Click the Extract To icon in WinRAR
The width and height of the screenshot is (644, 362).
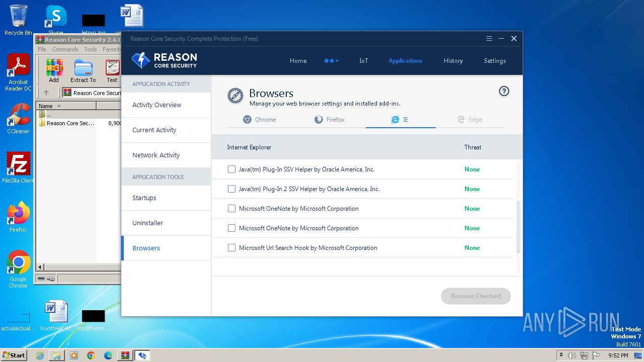[83, 71]
